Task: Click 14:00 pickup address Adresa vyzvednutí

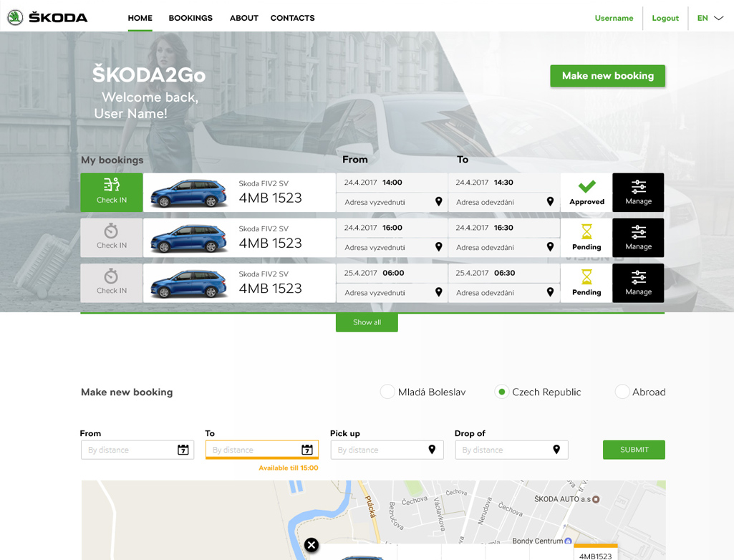Action: (x=375, y=202)
